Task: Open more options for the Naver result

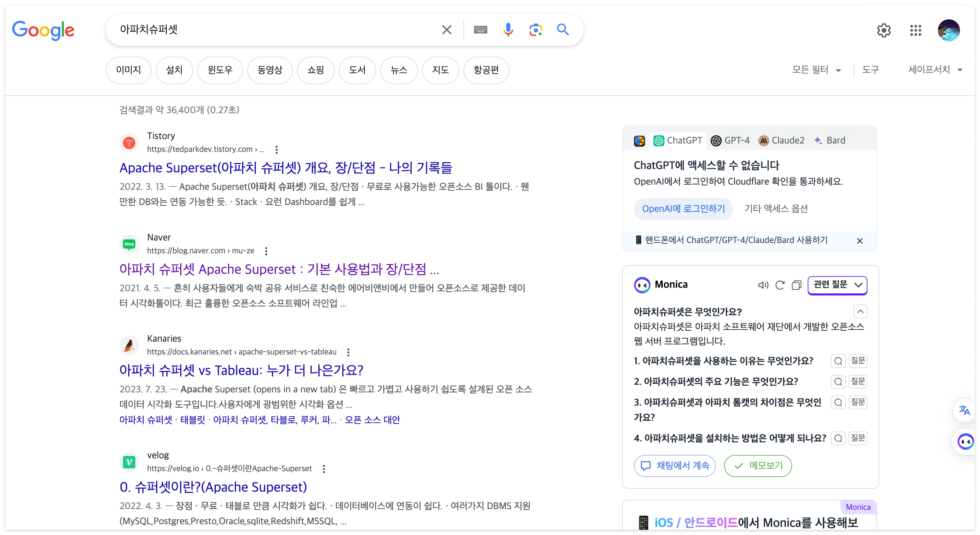Action: pyautogui.click(x=266, y=251)
